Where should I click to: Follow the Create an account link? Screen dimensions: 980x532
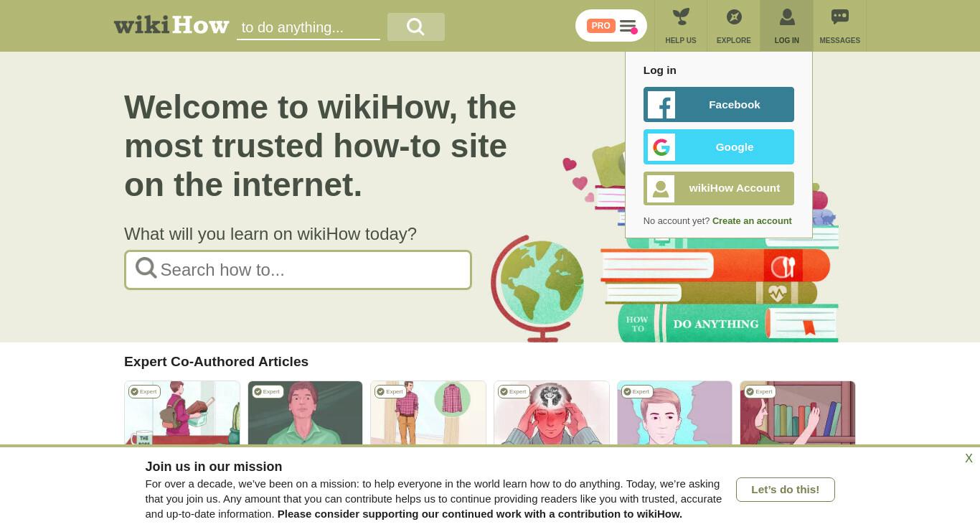752,221
